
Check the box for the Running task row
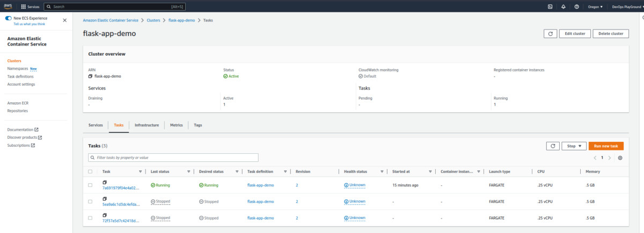tap(90, 185)
